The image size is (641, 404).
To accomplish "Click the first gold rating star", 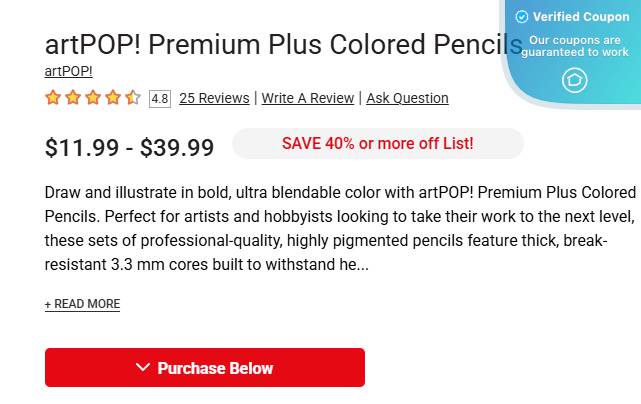I will click(53, 98).
